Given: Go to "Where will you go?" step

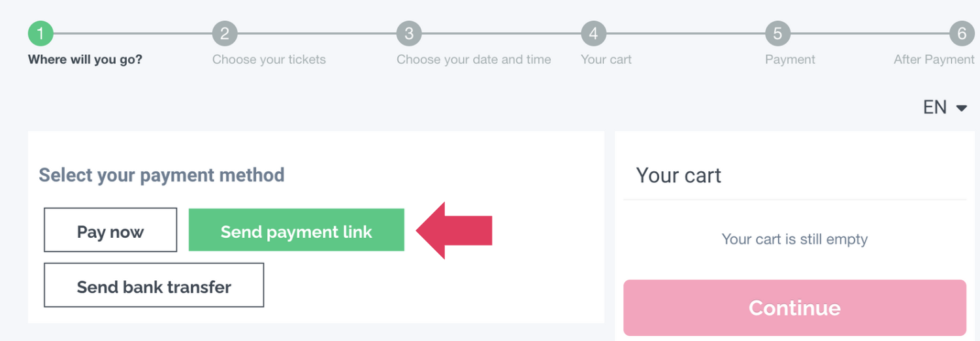Looking at the screenshot, I should pos(85,59).
